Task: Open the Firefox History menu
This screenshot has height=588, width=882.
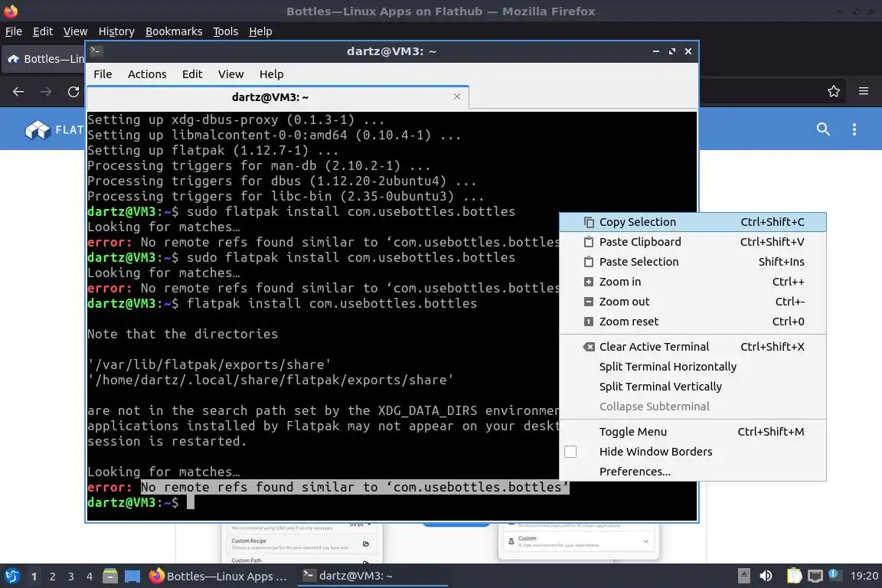Action: [116, 31]
